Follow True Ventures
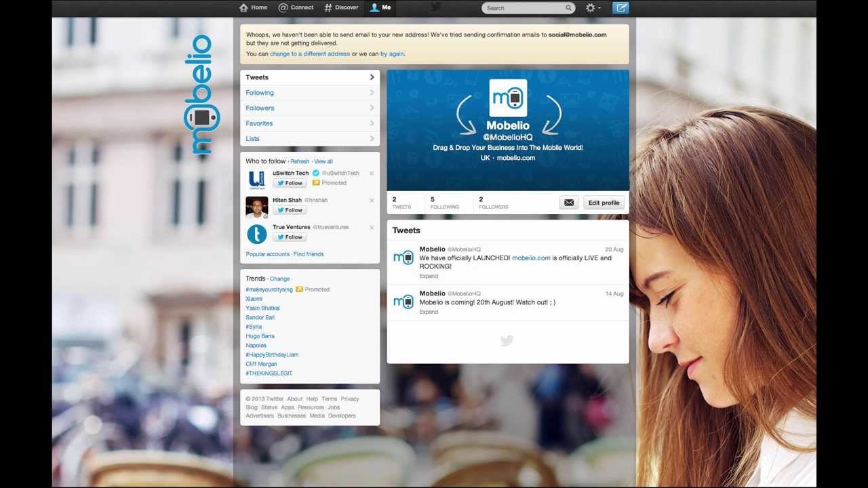868x488 pixels. click(290, 237)
